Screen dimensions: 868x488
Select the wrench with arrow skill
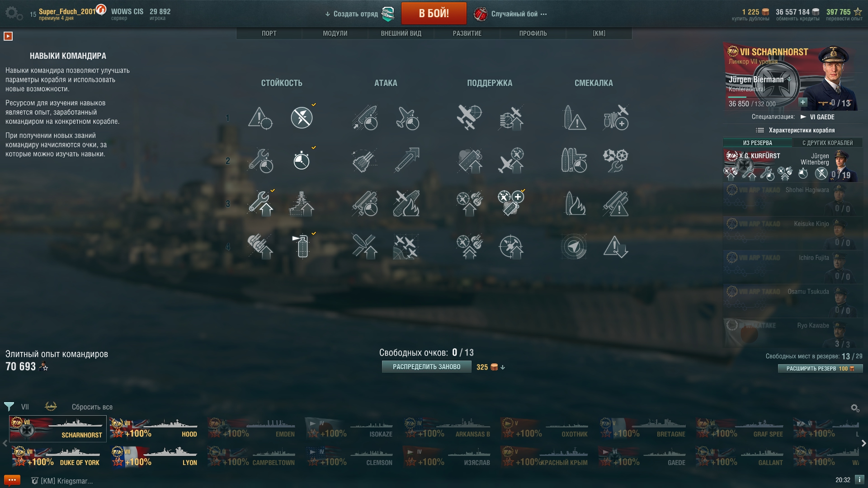(x=261, y=203)
